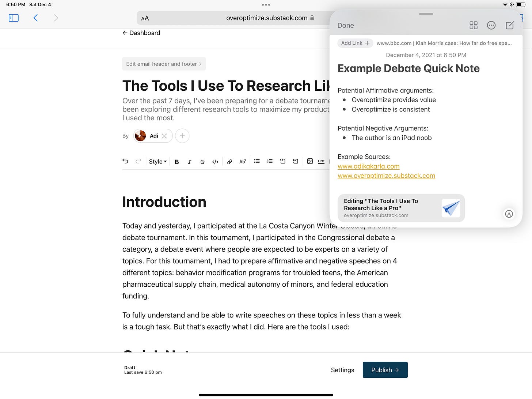Viewport: 532px width, 399px height.
Task: Insert a horizontal LINE divider
Action: click(x=321, y=161)
